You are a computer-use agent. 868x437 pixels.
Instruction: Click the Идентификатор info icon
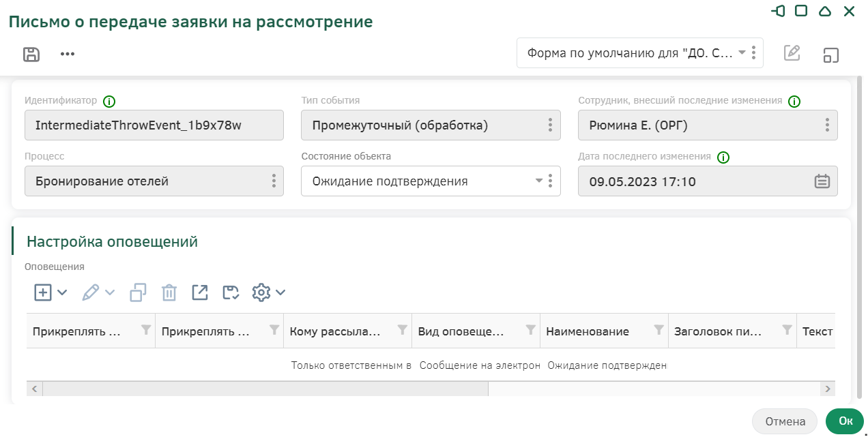coord(109,102)
